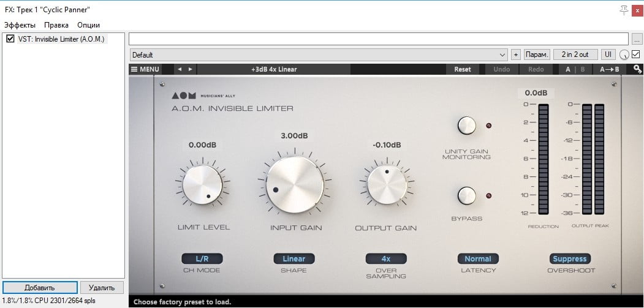Uncheck the Invisible Limiter FX checkbox

coord(10,39)
